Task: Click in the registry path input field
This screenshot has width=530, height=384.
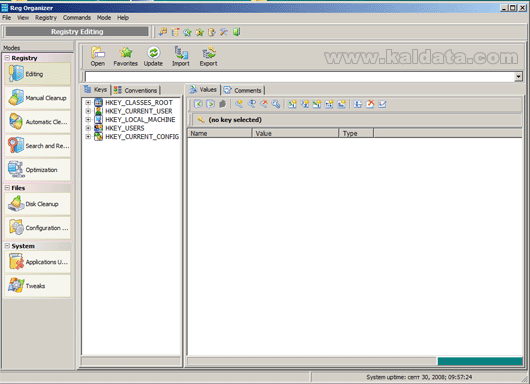Action: click(x=299, y=77)
